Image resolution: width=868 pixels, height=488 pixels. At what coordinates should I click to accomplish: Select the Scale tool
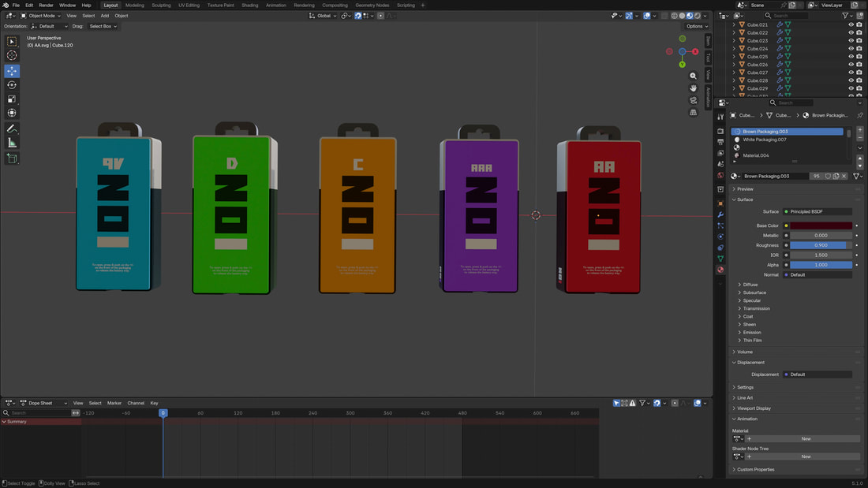click(12, 99)
